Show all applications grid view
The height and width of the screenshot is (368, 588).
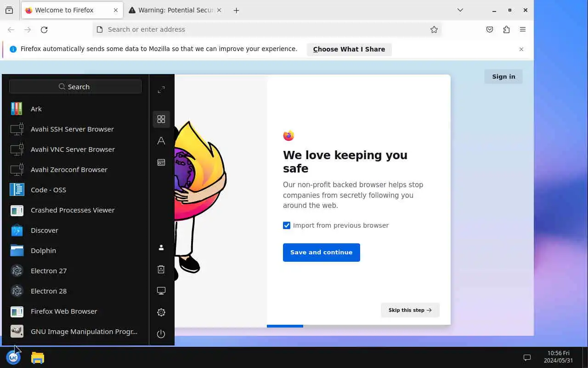[161, 119]
